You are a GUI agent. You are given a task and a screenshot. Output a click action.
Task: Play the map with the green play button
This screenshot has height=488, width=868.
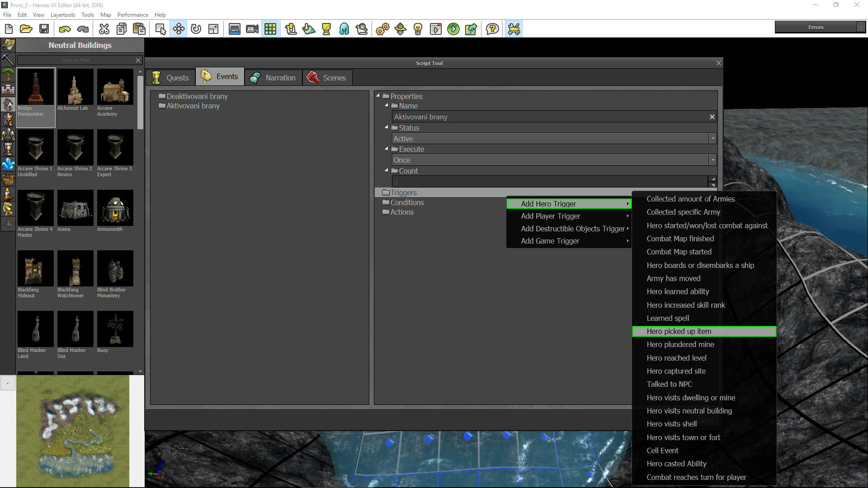[453, 29]
